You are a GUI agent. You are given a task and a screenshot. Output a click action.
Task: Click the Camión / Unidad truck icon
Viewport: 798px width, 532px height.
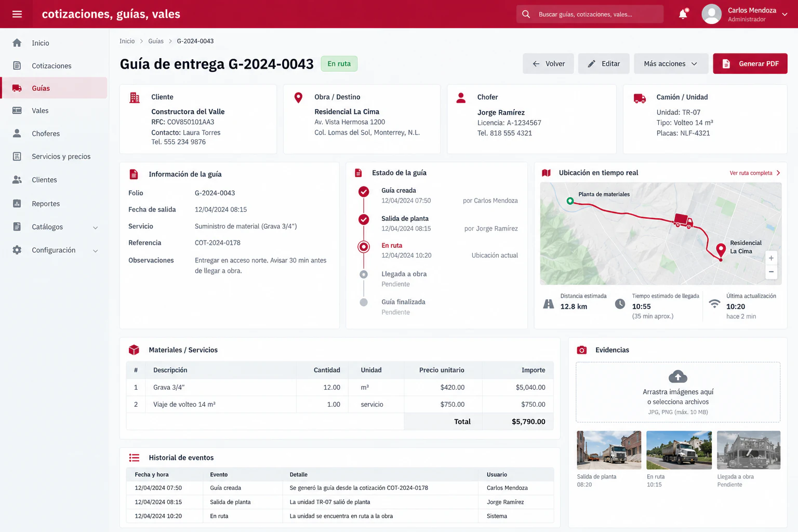pos(640,98)
